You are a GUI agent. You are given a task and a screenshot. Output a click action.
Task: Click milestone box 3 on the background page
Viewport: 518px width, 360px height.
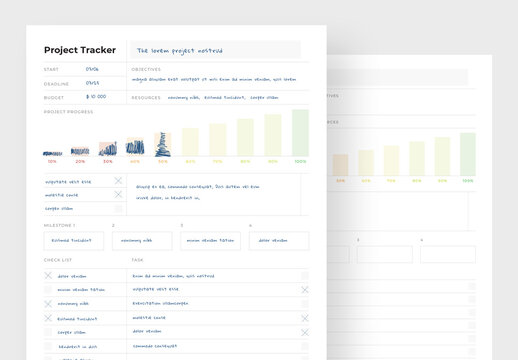coord(384,255)
